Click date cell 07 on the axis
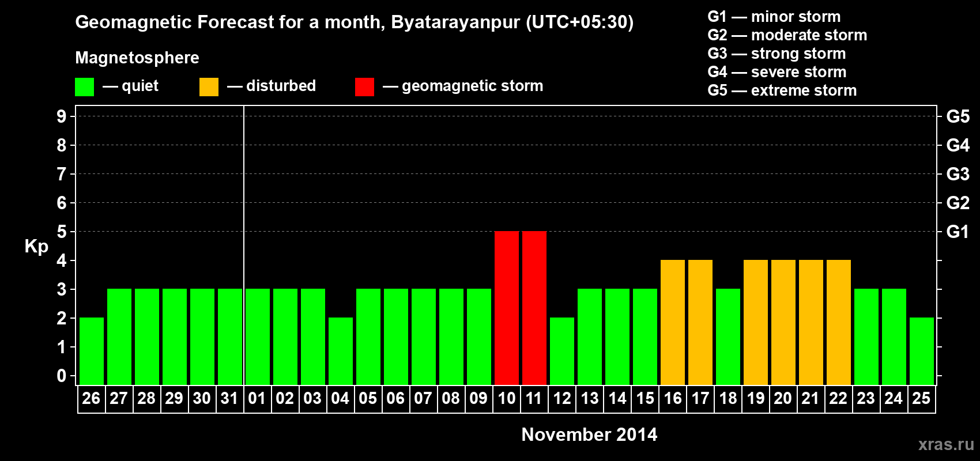This screenshot has width=980, height=461. 423,399
